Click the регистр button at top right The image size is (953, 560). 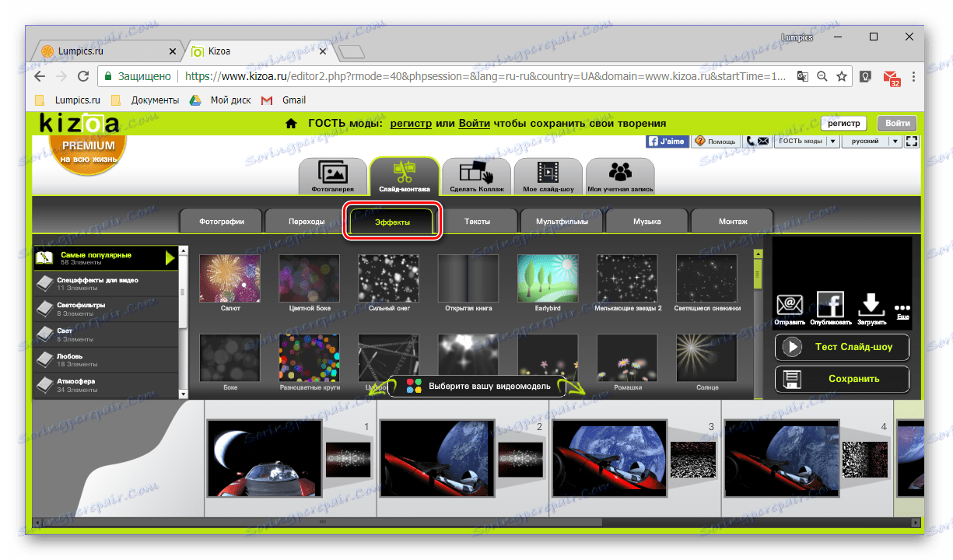[x=844, y=123]
